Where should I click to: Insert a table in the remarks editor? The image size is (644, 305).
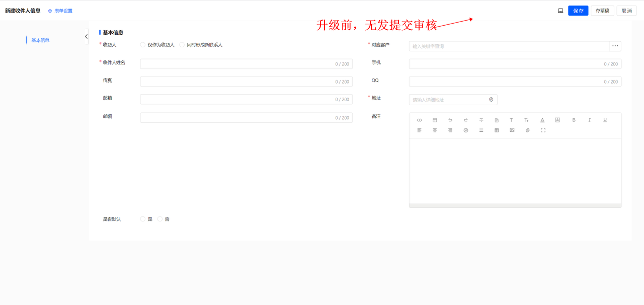(x=497, y=130)
